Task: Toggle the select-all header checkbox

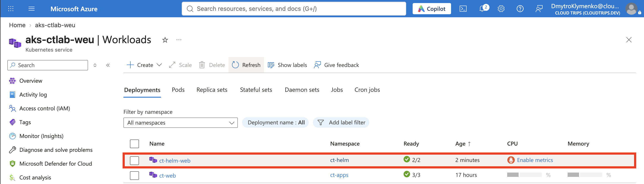Action: pos(134,144)
